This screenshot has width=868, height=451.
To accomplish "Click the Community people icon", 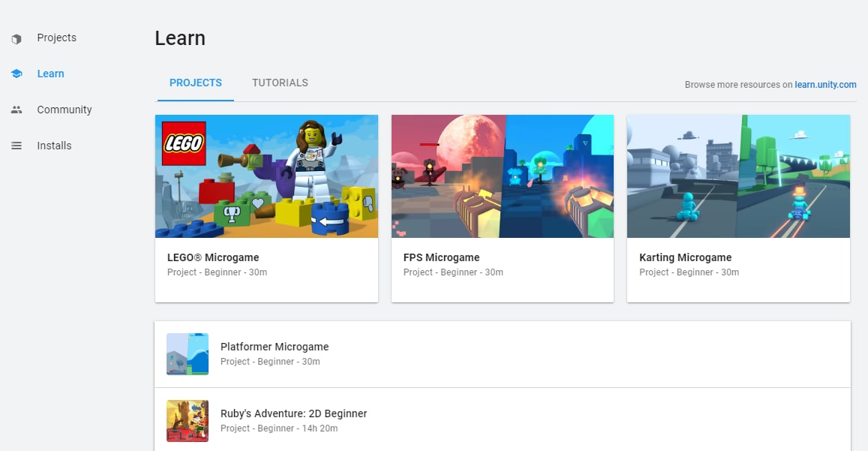I will pos(17,110).
